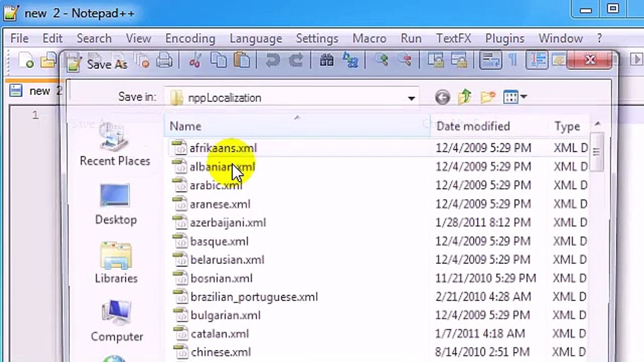644x362 pixels.
Task: Select the file afrikaans.xml
Action: click(x=223, y=148)
